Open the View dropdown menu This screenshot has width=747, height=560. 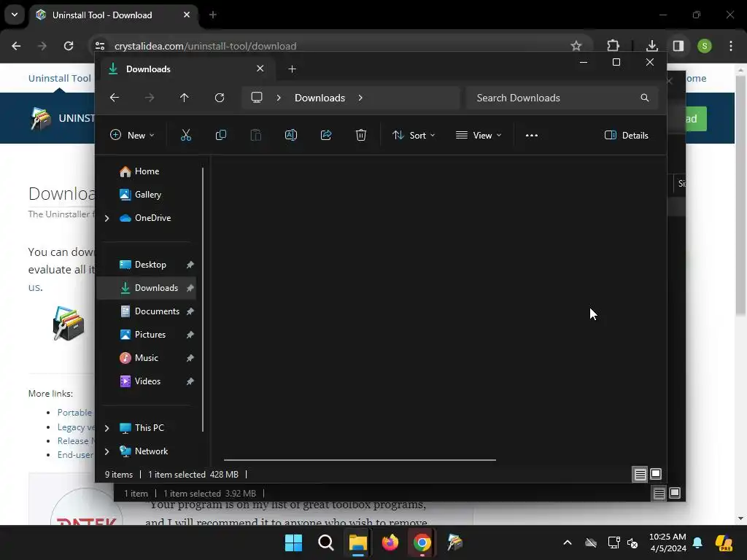(x=479, y=135)
